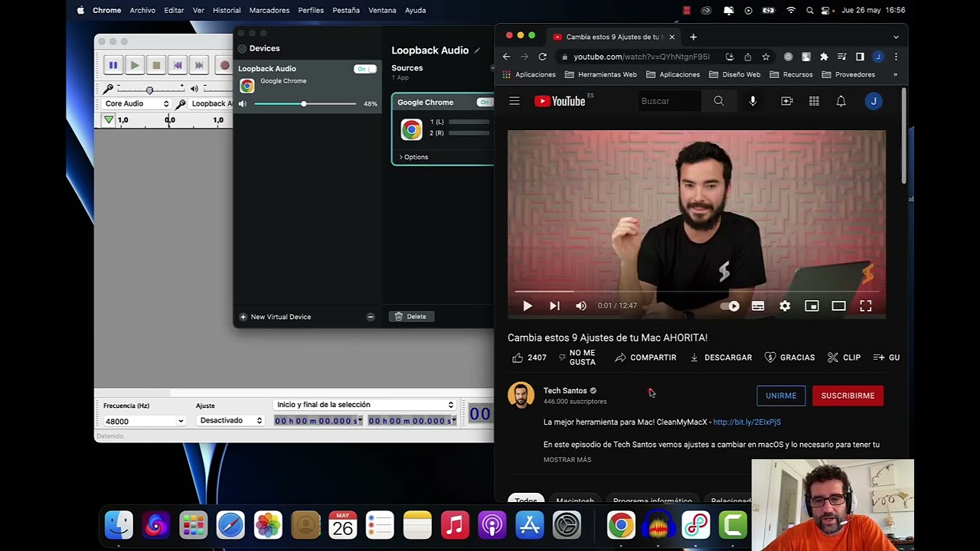Skip to start in Audacity
The image size is (980, 551).
178,66
